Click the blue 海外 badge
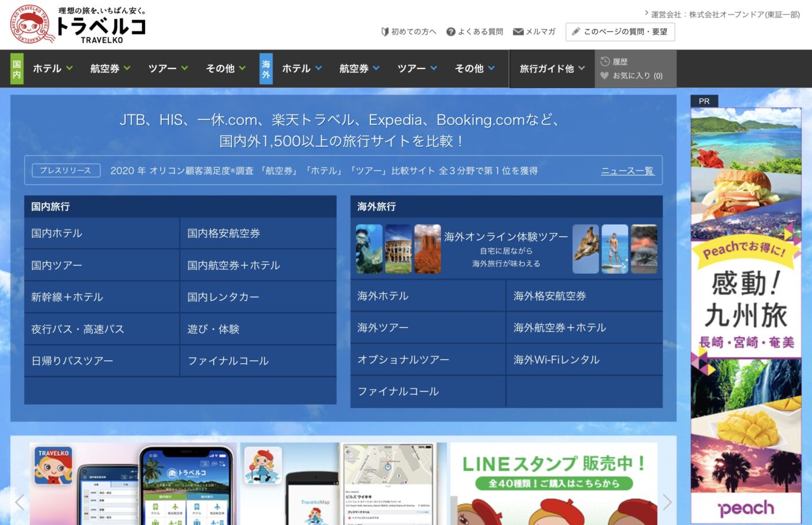This screenshot has height=525, width=812. click(266, 68)
